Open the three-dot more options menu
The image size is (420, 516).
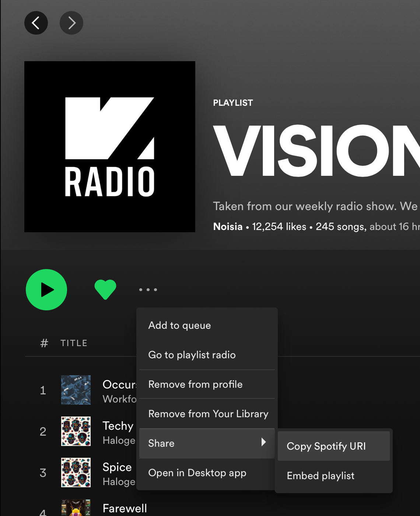point(148,290)
